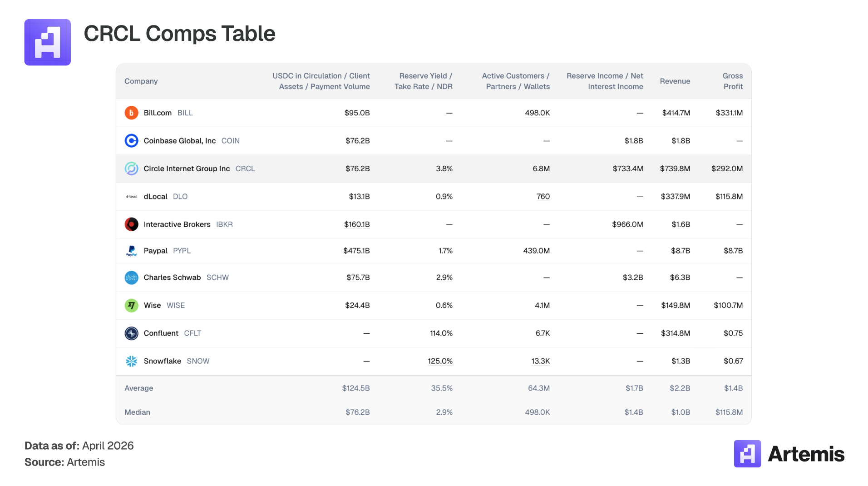This screenshot has height=486, width=868.
Task: Click Paypal's 439.0M active customers value
Action: pos(536,251)
